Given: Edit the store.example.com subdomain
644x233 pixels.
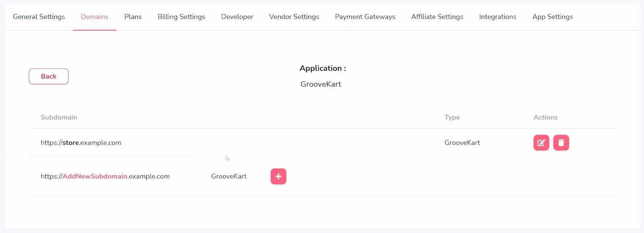Looking at the screenshot, I should pyautogui.click(x=541, y=143).
